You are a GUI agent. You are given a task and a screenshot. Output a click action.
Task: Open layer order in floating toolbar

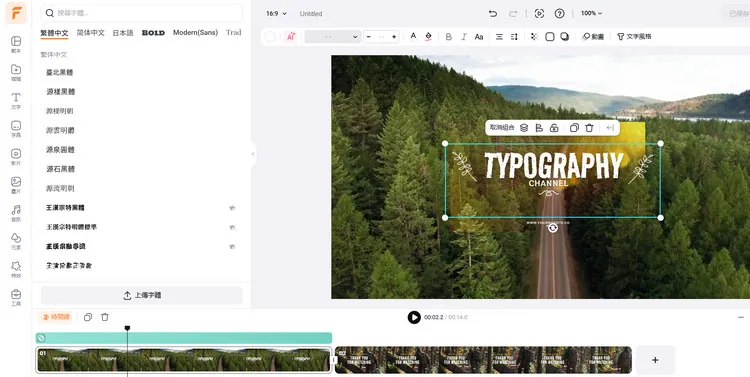tap(524, 128)
